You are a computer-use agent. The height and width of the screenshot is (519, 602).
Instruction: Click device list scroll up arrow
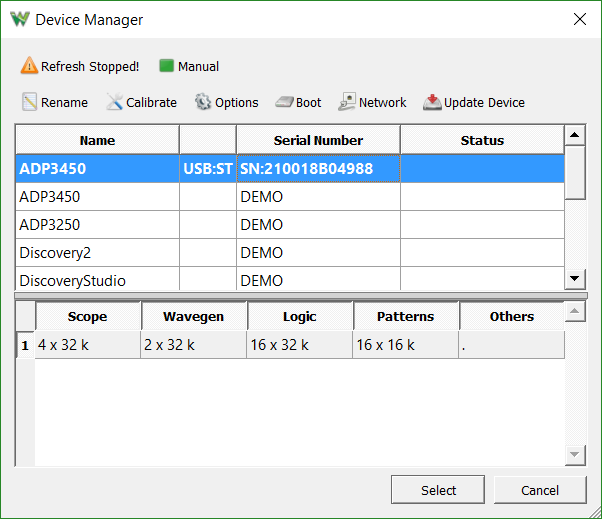coord(575,135)
